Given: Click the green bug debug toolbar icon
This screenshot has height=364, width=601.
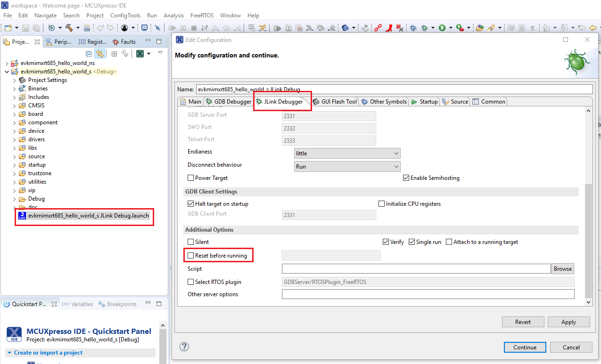Looking at the screenshot, I should click(424, 28).
